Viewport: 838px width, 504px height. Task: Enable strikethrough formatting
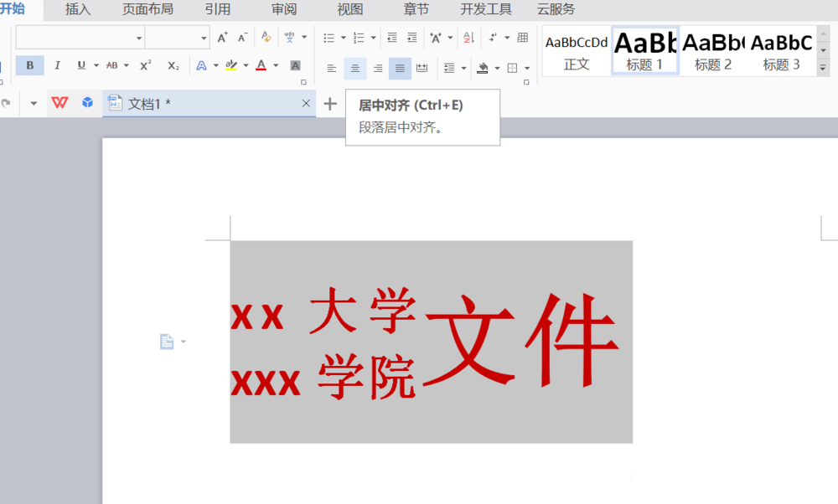point(112,64)
